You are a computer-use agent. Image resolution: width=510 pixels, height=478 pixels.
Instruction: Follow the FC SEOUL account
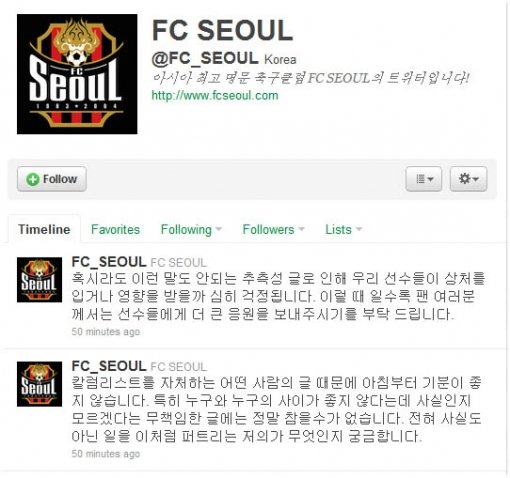pyautogui.click(x=52, y=179)
